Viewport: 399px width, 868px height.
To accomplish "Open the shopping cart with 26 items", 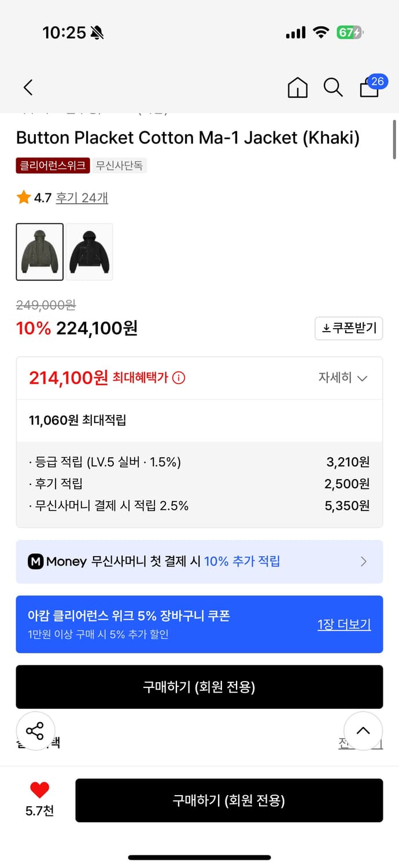I will (x=368, y=89).
